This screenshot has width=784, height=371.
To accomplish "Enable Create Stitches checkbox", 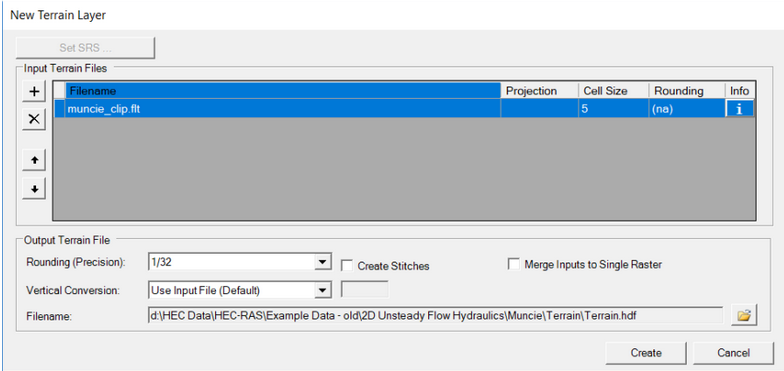I will tap(347, 266).
